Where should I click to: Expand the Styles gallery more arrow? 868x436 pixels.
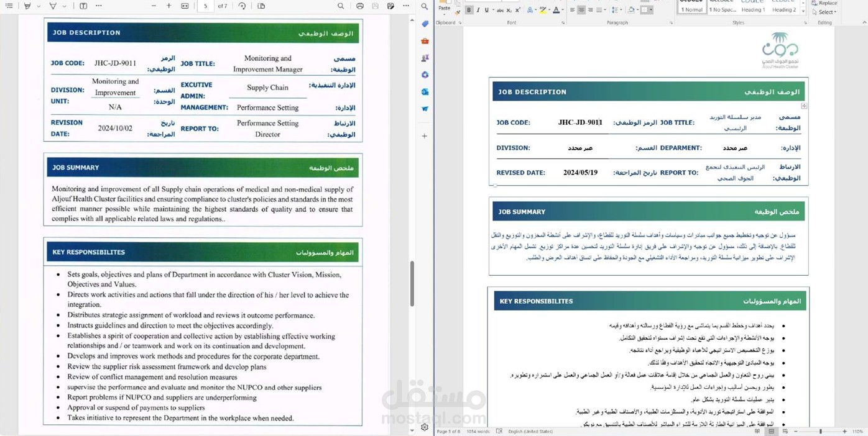coord(803,11)
